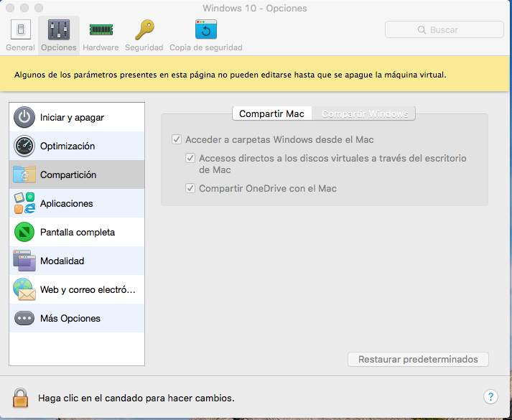Select Compartición label in sidebar
This screenshot has width=512, height=420.
(68, 174)
